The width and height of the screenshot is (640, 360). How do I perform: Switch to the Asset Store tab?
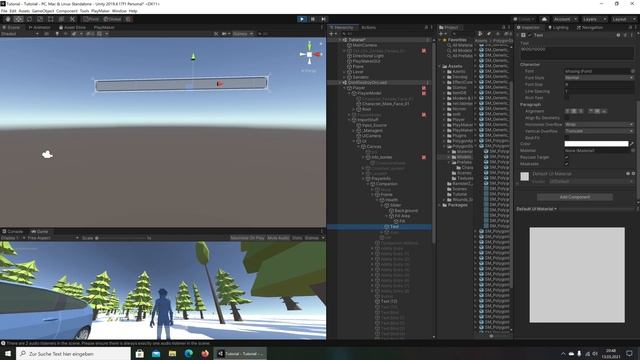coord(72,27)
